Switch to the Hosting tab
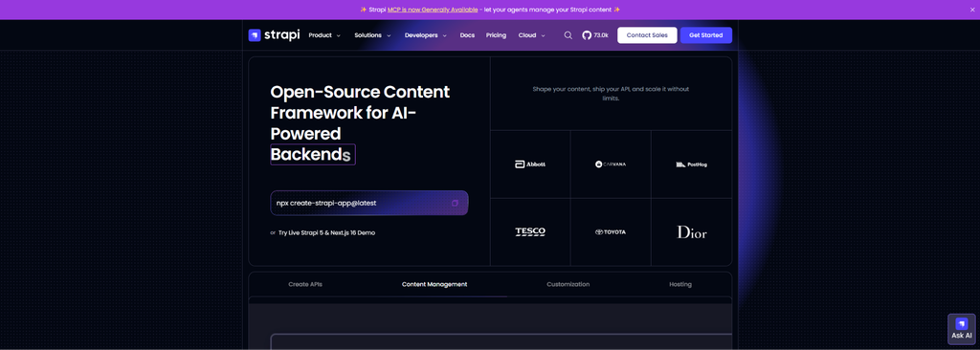The image size is (980, 350). coord(680,284)
